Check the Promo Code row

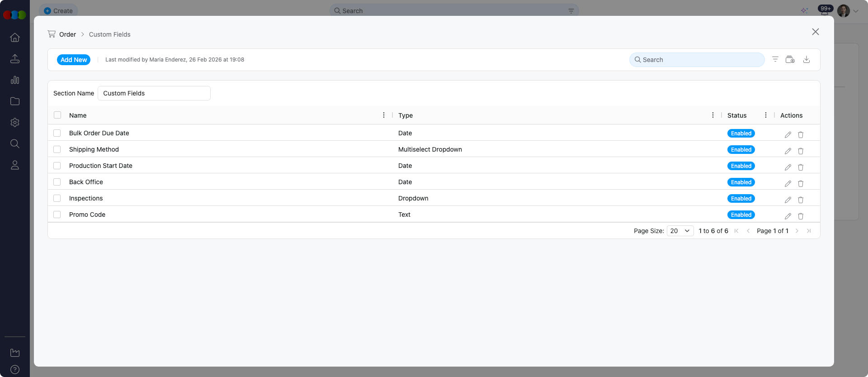(x=57, y=215)
